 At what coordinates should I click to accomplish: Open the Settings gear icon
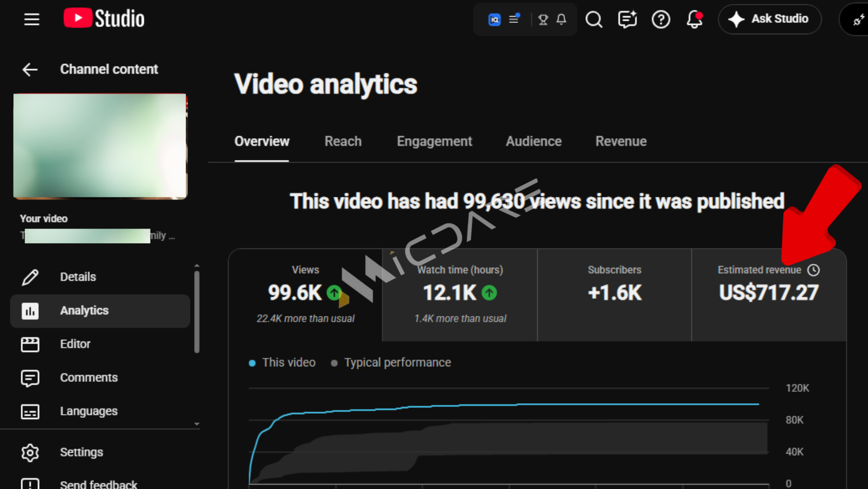point(30,453)
